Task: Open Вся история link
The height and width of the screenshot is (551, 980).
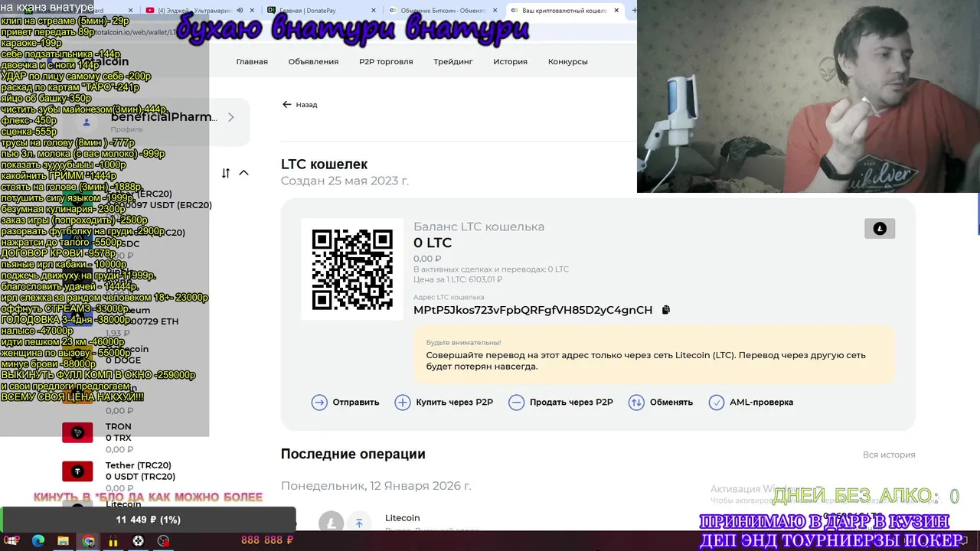Action: pos(889,455)
